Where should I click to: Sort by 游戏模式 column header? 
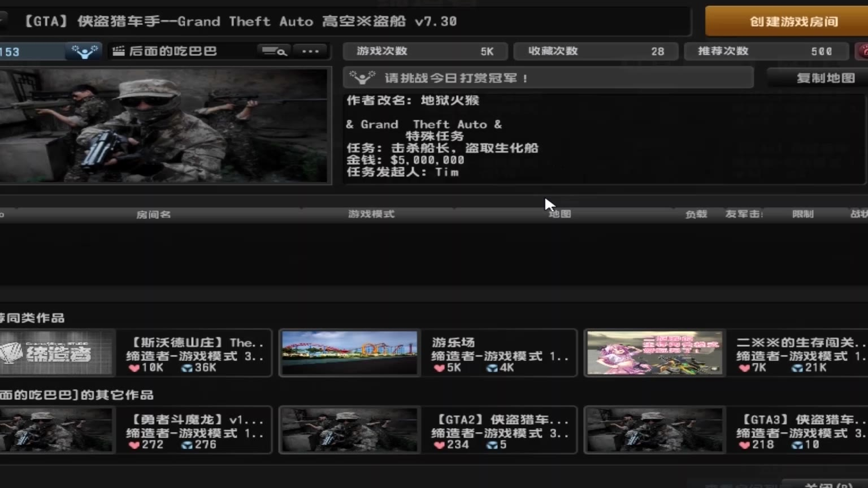371,214
